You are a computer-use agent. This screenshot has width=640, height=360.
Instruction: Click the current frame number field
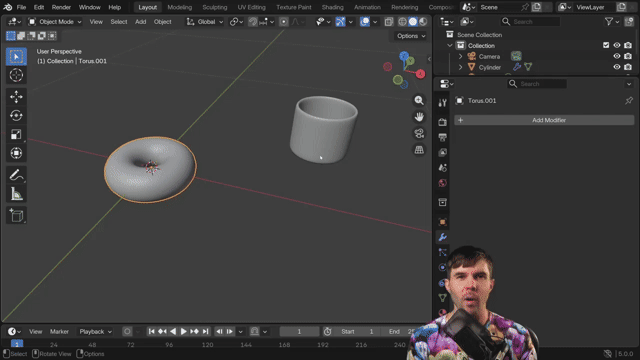(299, 331)
